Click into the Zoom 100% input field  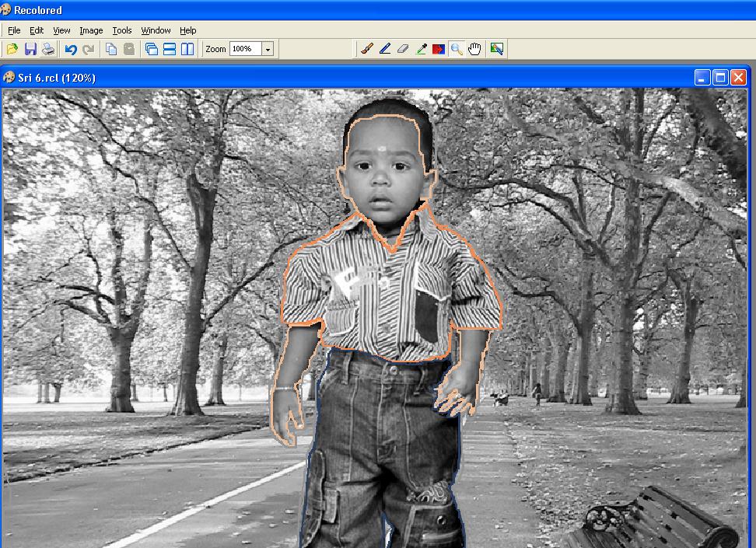pyautogui.click(x=246, y=49)
